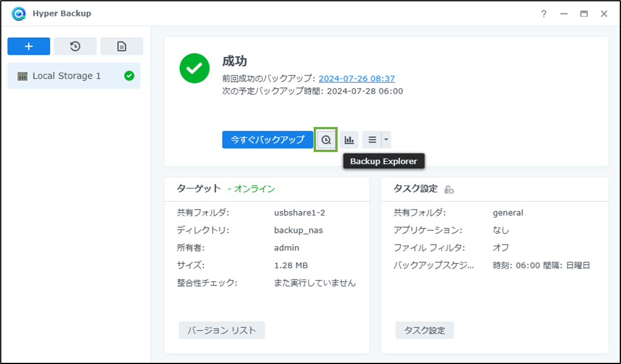Expand the dropdown arrow beside the menu icon

pos(386,140)
